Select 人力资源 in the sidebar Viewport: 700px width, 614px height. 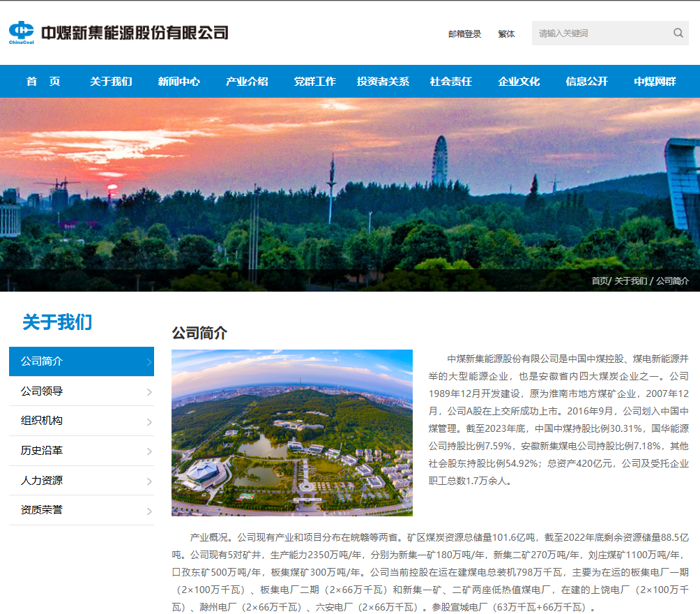(82, 481)
